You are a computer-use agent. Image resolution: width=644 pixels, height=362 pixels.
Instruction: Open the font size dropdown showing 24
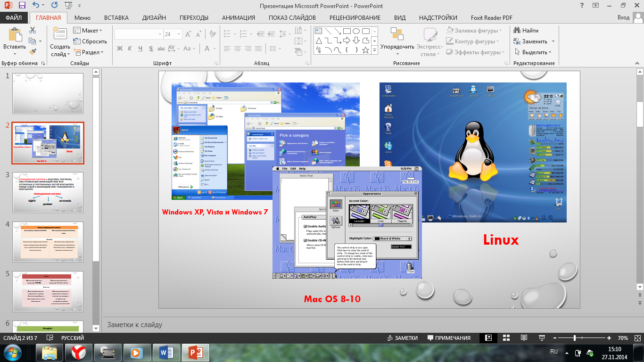pyautogui.click(x=173, y=34)
